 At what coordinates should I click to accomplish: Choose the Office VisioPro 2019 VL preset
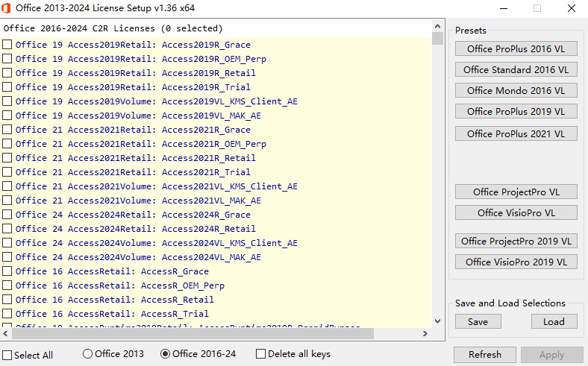coord(516,262)
